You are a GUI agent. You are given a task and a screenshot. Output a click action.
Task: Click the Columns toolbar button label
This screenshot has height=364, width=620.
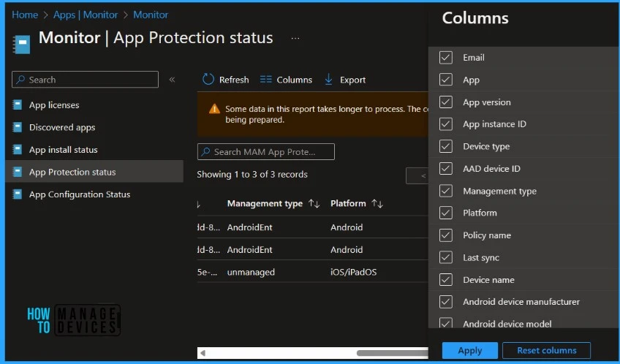294,80
